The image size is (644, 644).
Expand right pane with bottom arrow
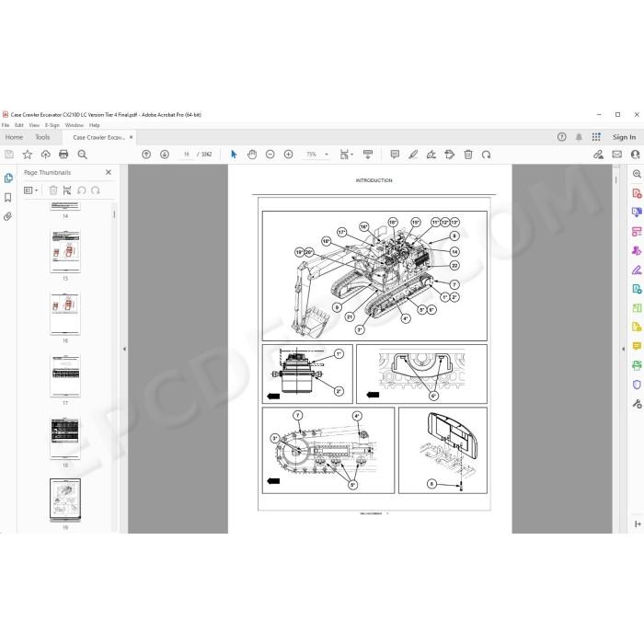pyautogui.click(x=637, y=524)
